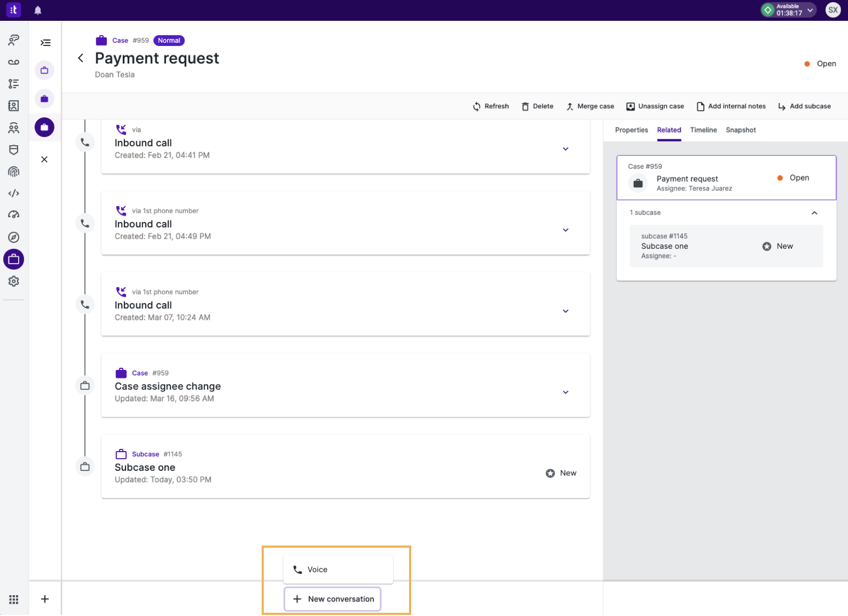Click Add internal notes
Viewport: 848px width, 616px height.
click(x=731, y=106)
